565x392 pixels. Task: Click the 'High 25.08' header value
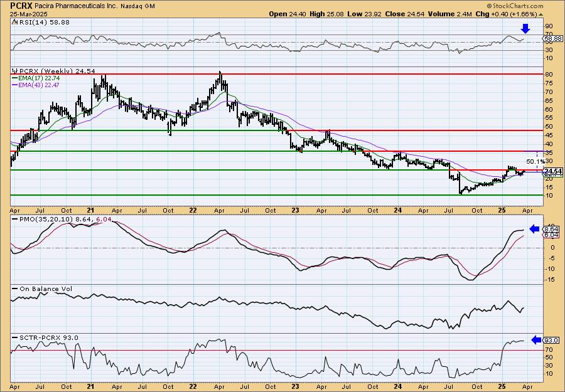click(x=327, y=14)
